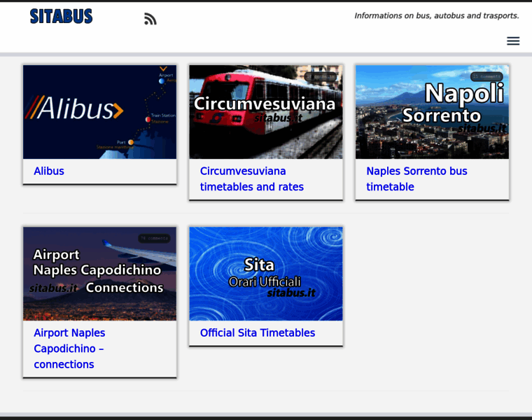This screenshot has height=420, width=532.
Task: Open Official Sita Timetables link
Action: click(x=258, y=332)
